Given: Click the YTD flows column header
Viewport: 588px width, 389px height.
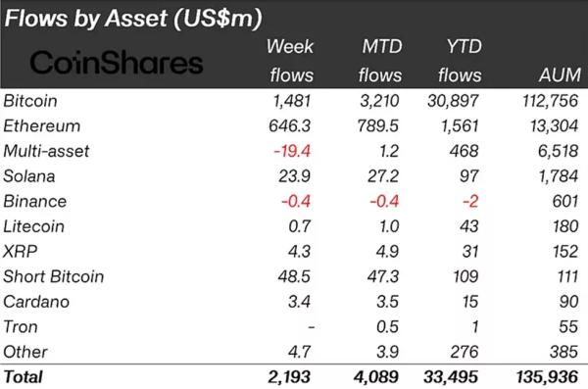Looking at the screenshot, I should 461,61.
